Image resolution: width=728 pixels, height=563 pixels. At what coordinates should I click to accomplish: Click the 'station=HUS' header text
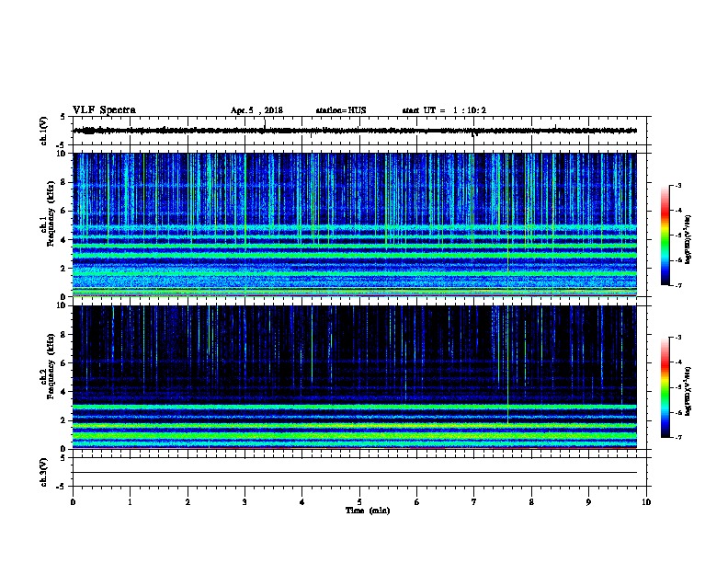coord(341,110)
